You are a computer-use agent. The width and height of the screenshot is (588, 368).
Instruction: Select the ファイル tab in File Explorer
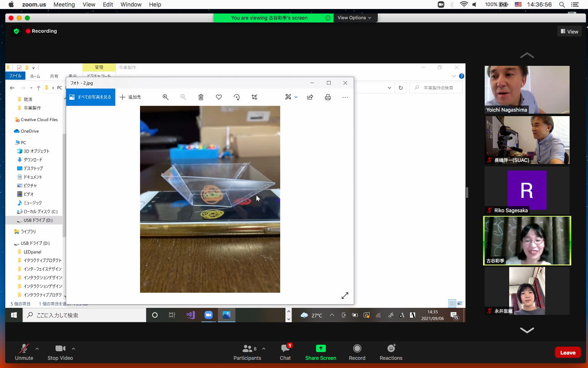point(15,76)
